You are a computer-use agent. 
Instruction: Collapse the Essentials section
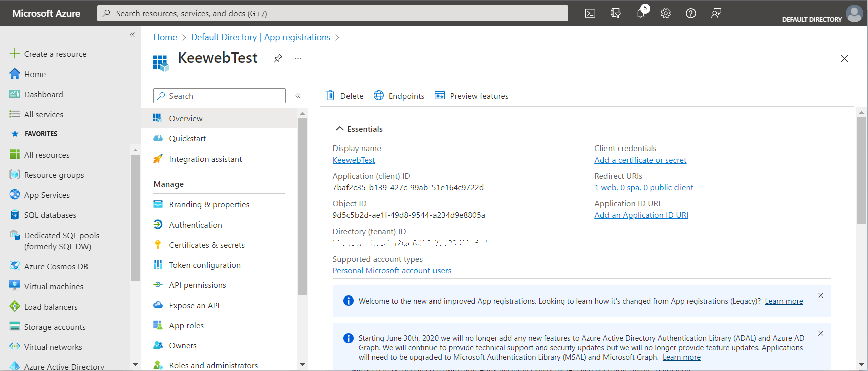click(340, 129)
